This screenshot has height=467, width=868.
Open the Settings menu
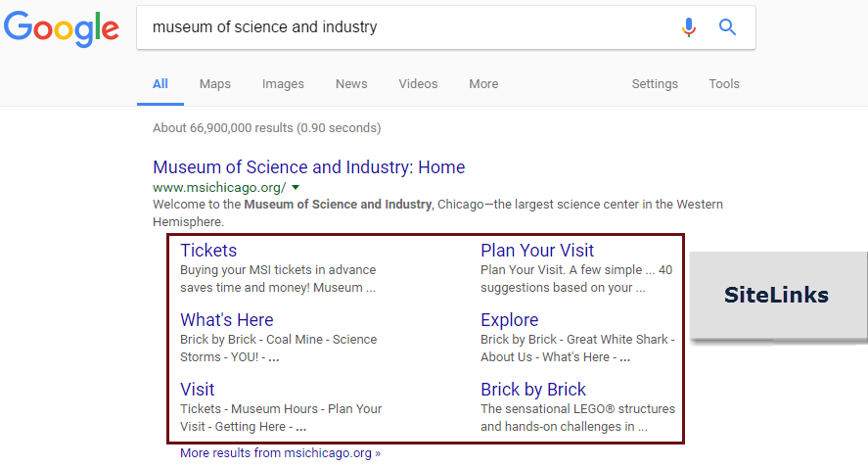655,84
